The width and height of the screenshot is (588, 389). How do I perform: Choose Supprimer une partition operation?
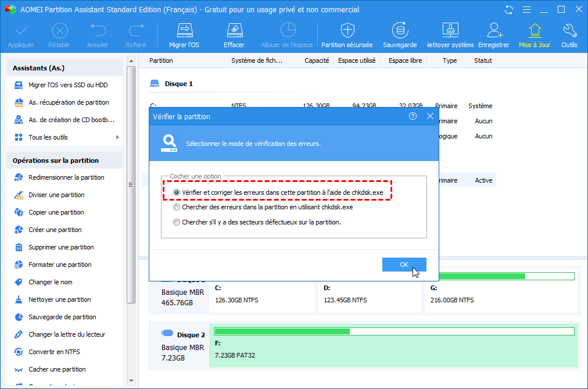[54, 247]
